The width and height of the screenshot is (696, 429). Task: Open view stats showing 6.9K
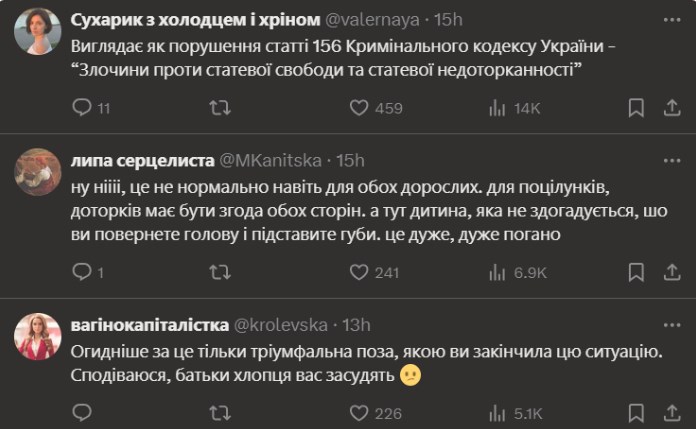(496, 272)
